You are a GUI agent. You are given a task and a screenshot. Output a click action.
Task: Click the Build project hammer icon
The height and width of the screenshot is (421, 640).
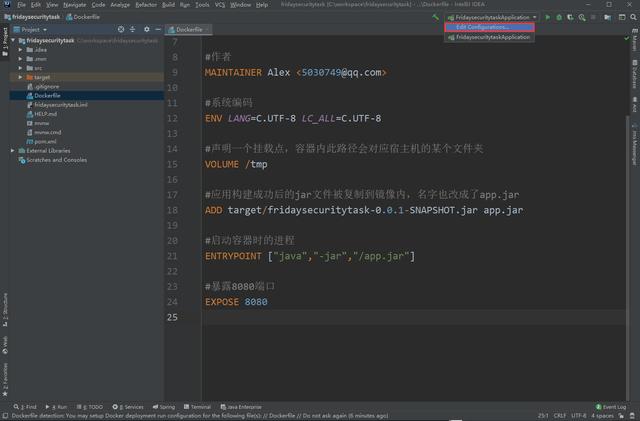[435, 17]
